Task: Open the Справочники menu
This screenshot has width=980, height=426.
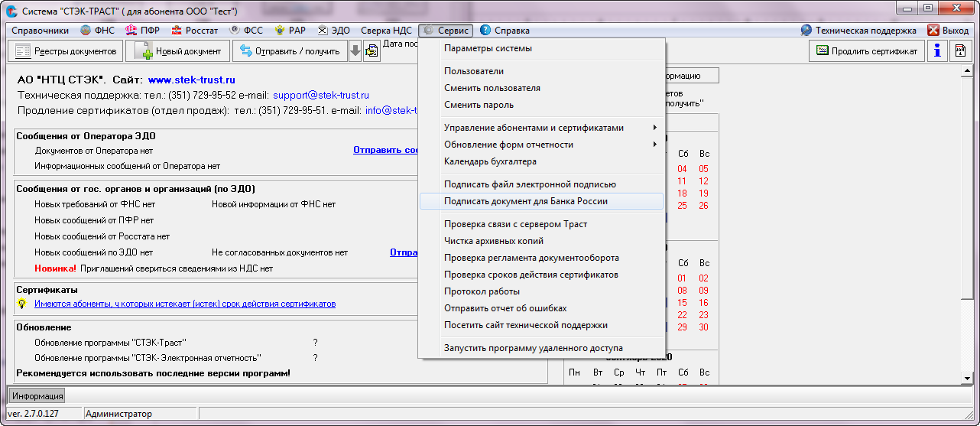Action: tap(40, 31)
